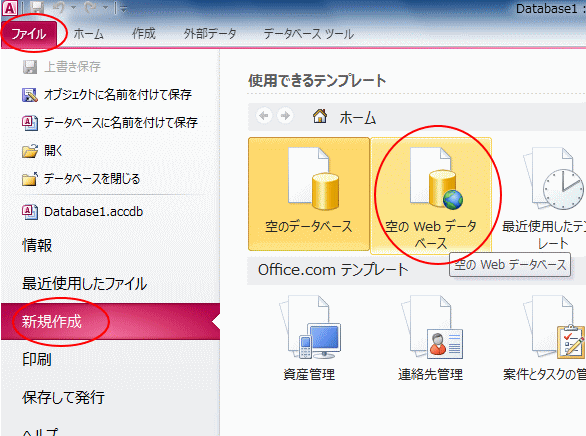
Task: Open the ファイル tab
Action: point(28,34)
